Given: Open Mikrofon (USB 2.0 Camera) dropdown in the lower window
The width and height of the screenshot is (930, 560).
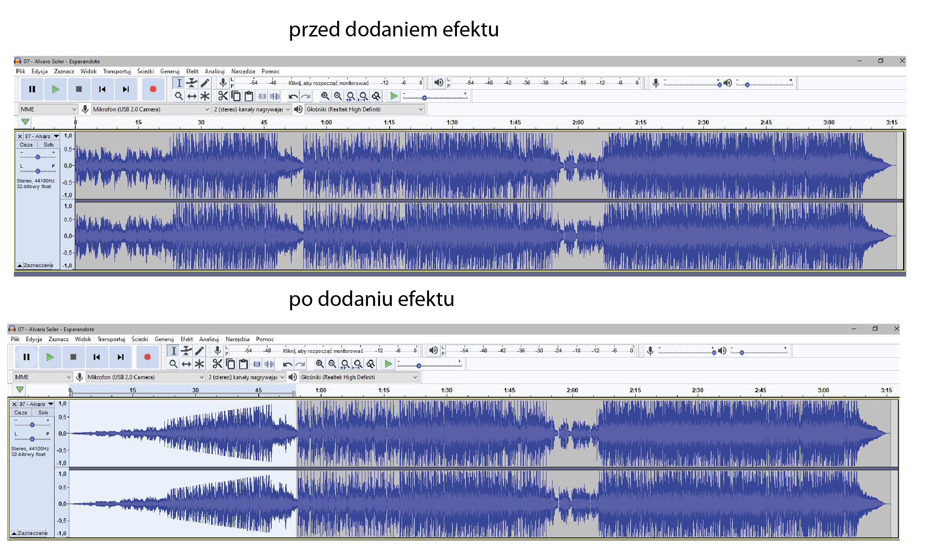Looking at the screenshot, I should (145, 377).
